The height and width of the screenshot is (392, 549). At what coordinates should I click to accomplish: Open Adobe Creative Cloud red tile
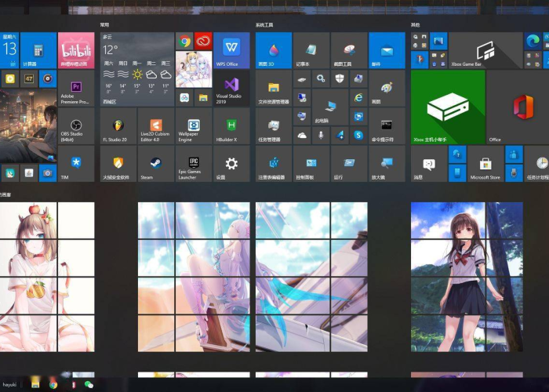203,41
